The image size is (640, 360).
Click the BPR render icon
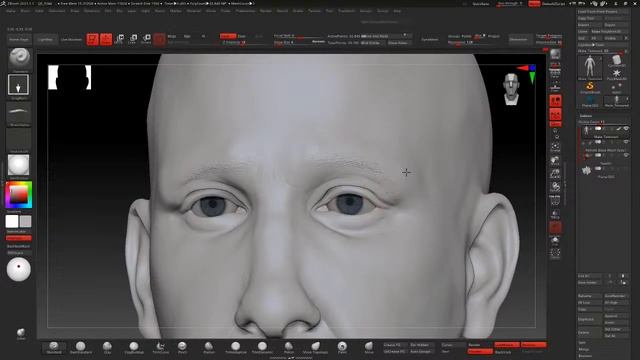[555, 54]
